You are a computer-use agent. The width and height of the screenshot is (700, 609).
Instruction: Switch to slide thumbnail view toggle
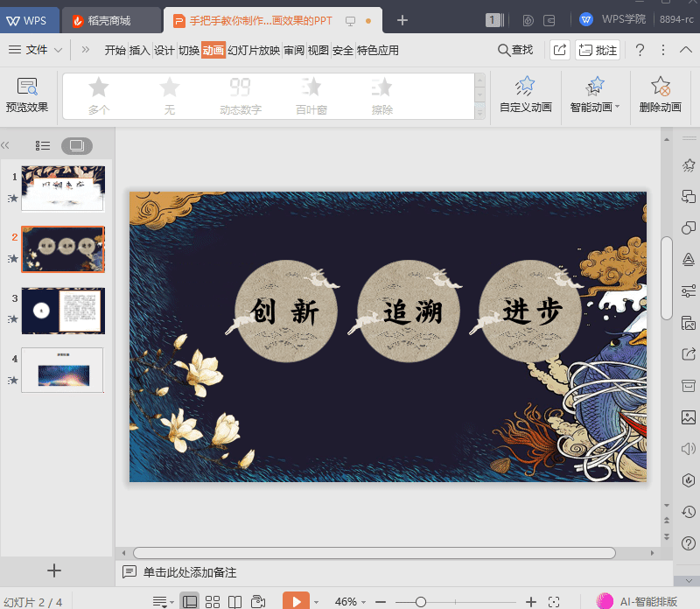point(77,145)
